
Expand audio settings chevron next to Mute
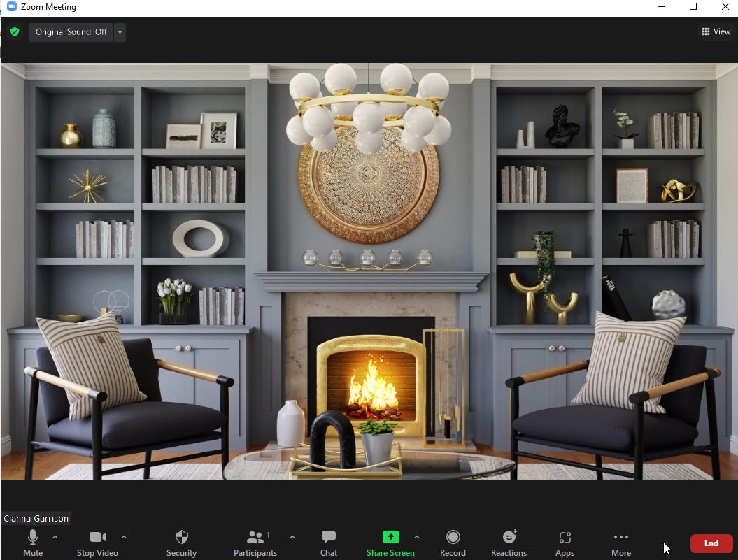(x=54, y=538)
